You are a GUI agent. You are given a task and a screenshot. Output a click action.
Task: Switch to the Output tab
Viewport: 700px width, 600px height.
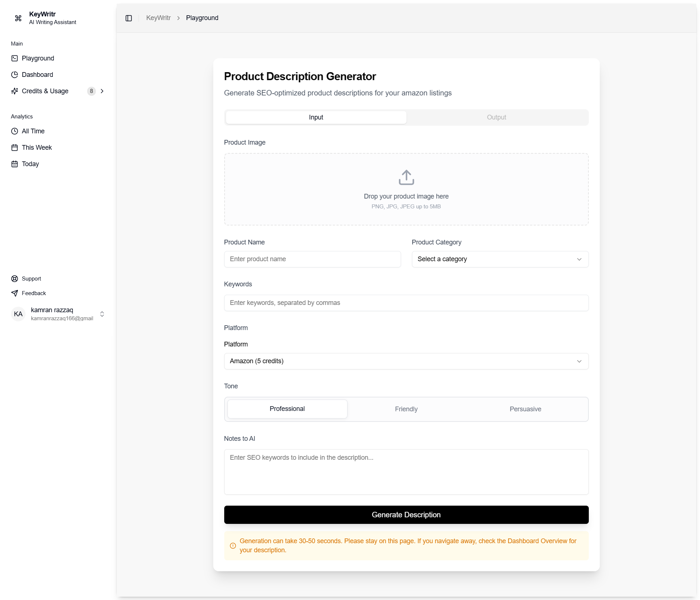coord(496,117)
